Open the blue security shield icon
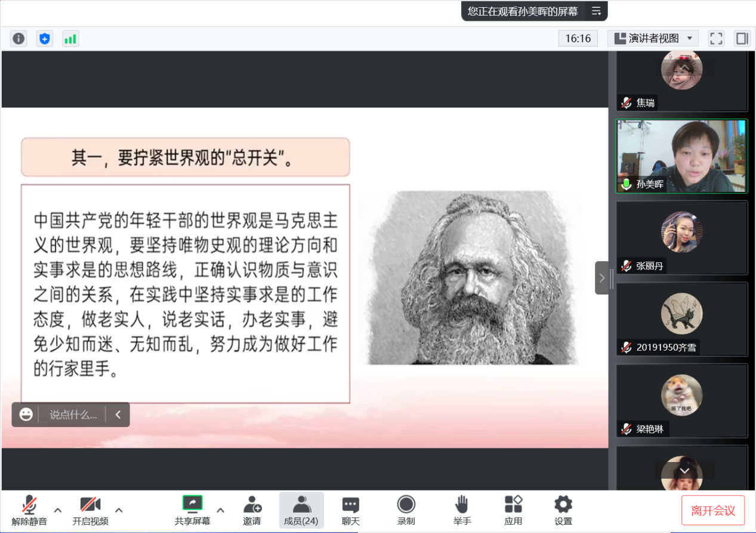Image resolution: width=756 pixels, height=533 pixels. (x=44, y=39)
